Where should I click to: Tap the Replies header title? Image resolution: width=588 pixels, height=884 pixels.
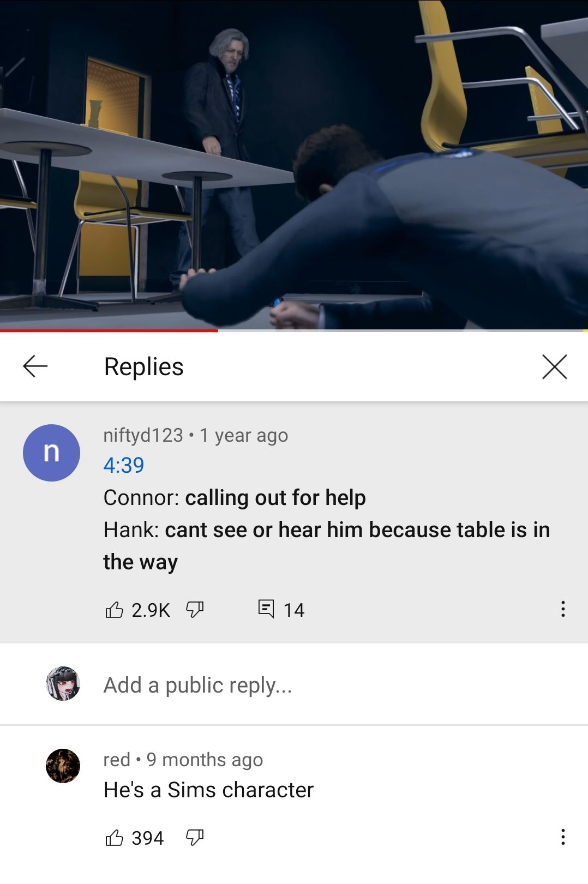(144, 366)
